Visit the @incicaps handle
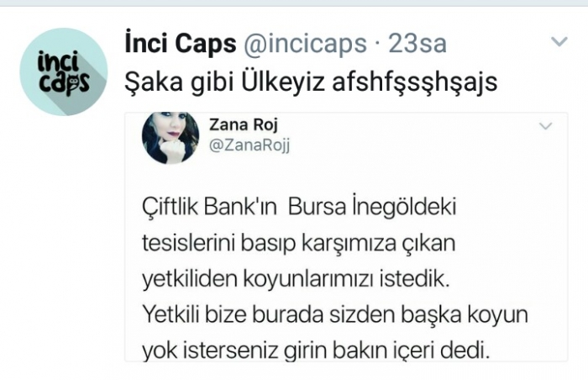The width and height of the screenshot is (588, 380). (x=305, y=45)
